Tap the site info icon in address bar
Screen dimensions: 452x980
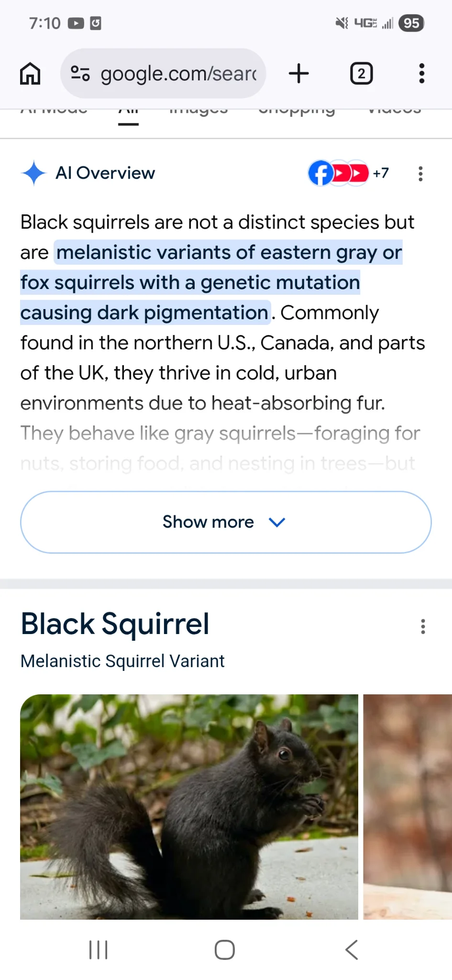[80, 74]
